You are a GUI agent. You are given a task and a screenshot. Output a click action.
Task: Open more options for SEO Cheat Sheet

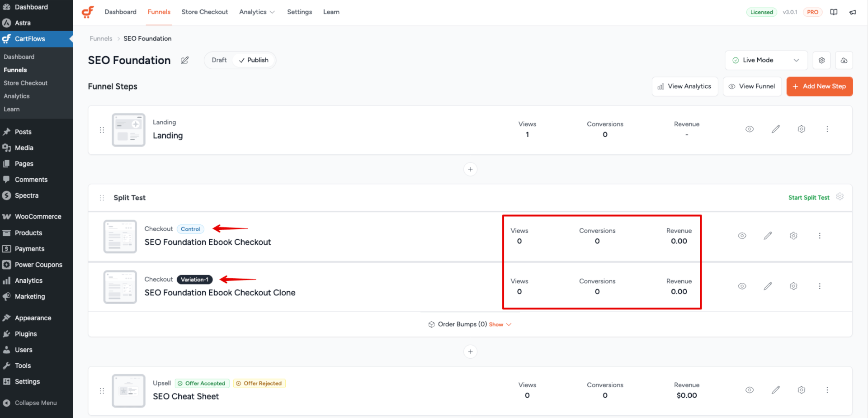(827, 390)
